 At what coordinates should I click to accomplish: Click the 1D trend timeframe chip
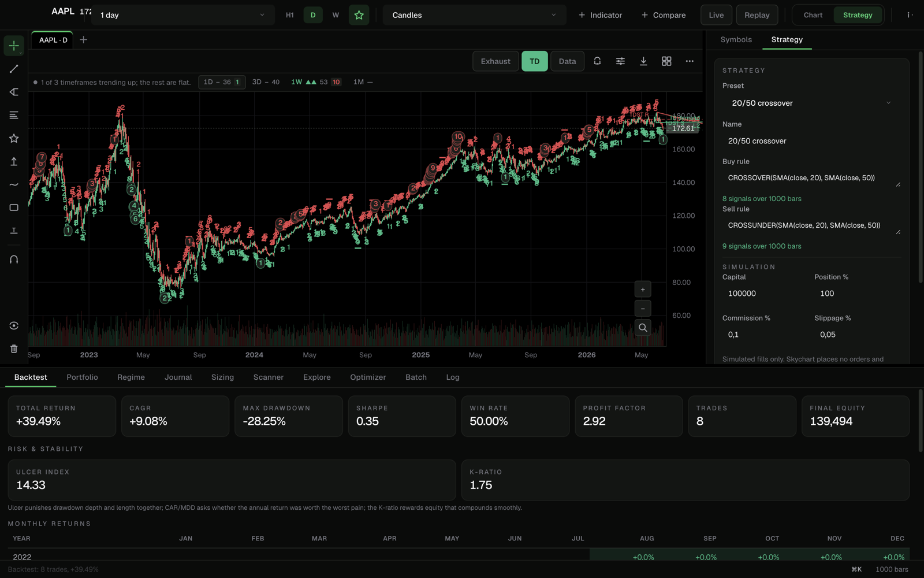click(x=222, y=82)
